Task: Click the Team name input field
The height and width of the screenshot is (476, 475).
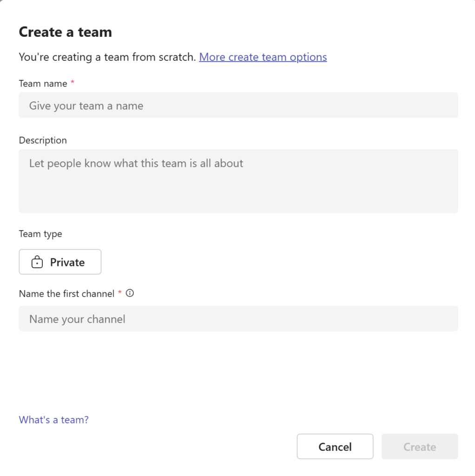Action: click(x=238, y=105)
